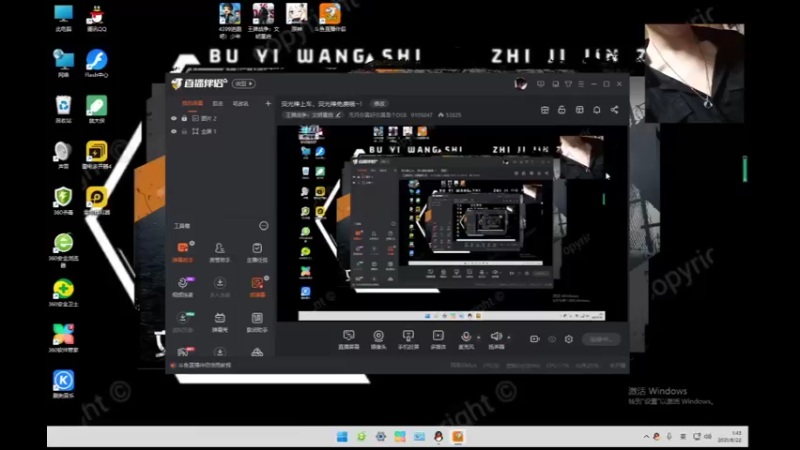
Task: Open the mode pill beside the app logo
Action: pos(244,84)
